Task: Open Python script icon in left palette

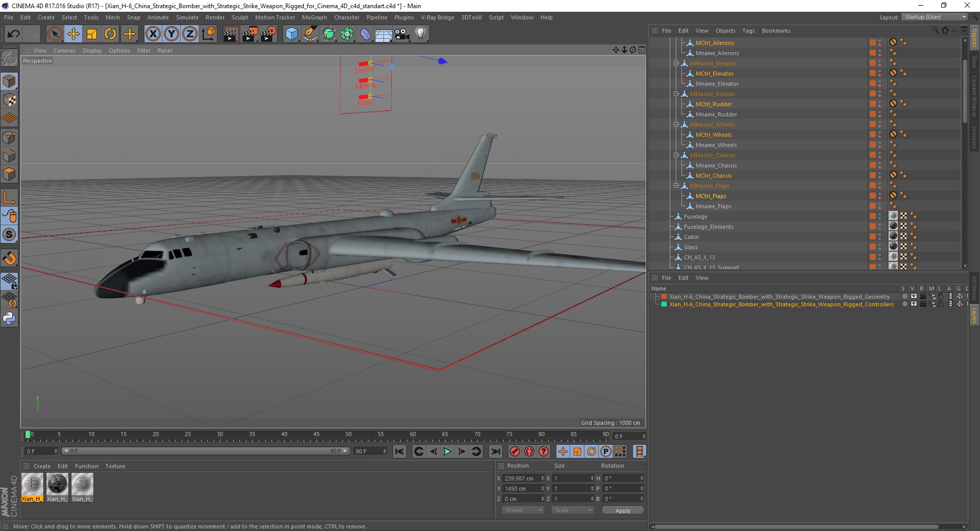Action: [9, 319]
